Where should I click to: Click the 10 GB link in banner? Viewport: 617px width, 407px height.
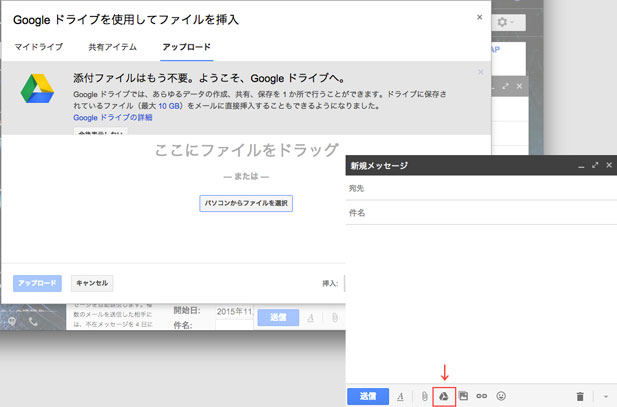click(169, 106)
